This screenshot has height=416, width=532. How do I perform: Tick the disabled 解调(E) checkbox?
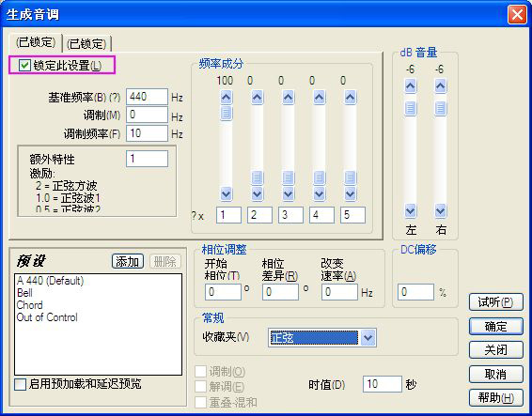[200, 386]
